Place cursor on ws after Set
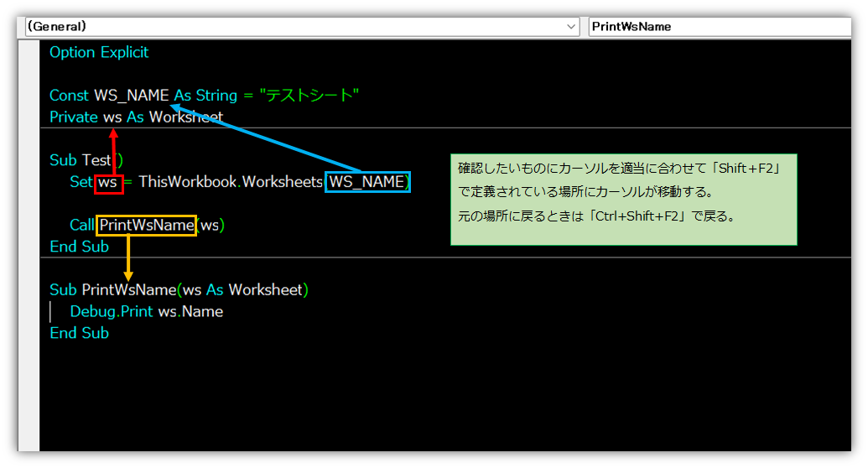 (x=108, y=182)
